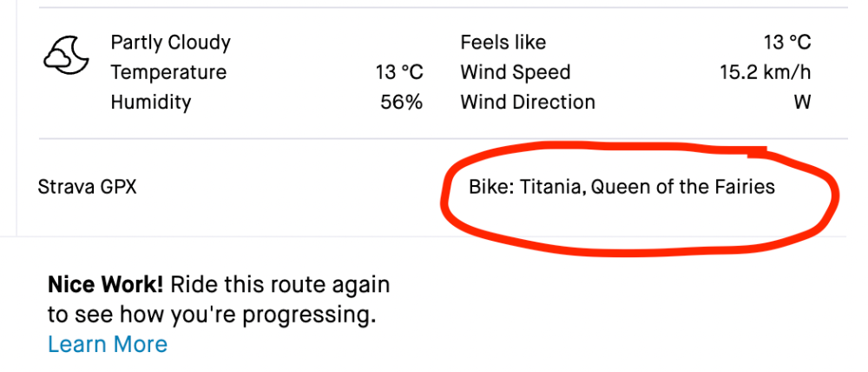The height and width of the screenshot is (372, 868).
Task: Select the 13 °C Feels like value
Action: (787, 43)
